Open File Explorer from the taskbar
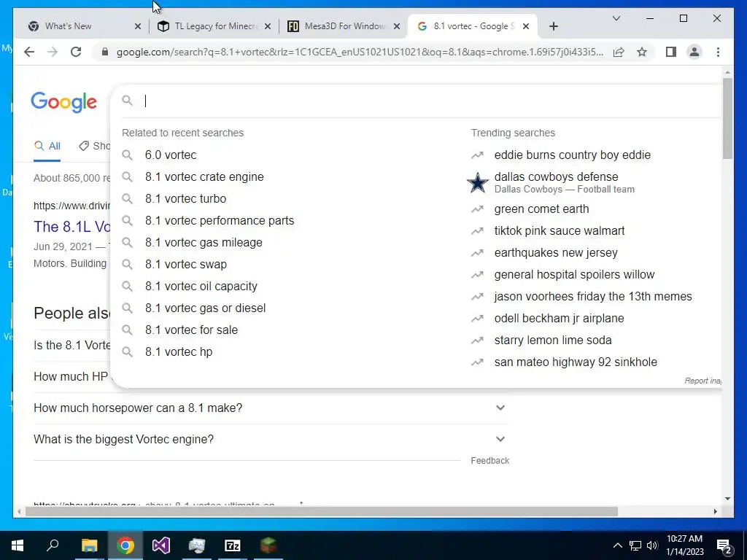Viewport: 747px width, 560px height. (x=89, y=545)
